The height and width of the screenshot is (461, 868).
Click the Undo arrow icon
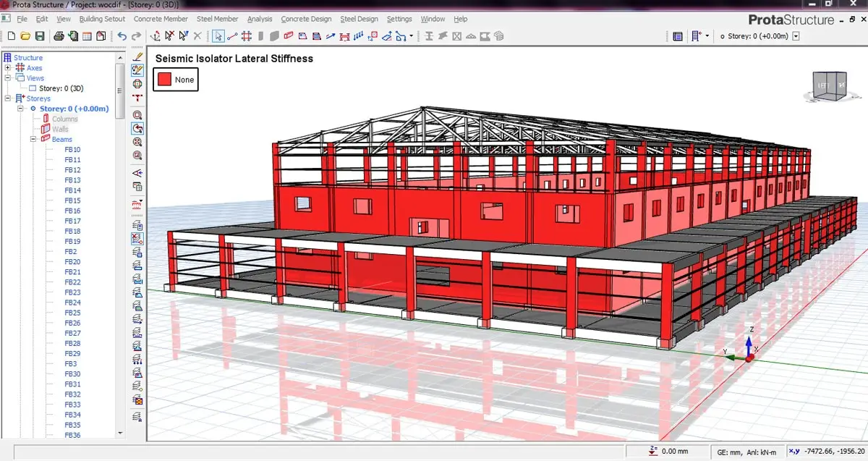tap(122, 35)
